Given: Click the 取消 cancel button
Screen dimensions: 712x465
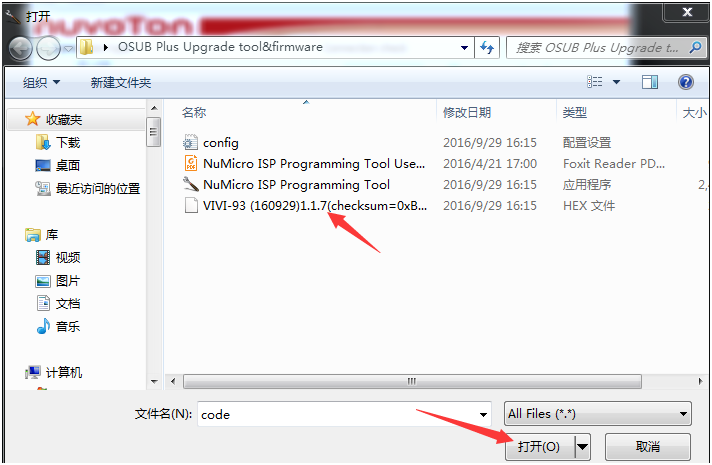Looking at the screenshot, I should 648,446.
